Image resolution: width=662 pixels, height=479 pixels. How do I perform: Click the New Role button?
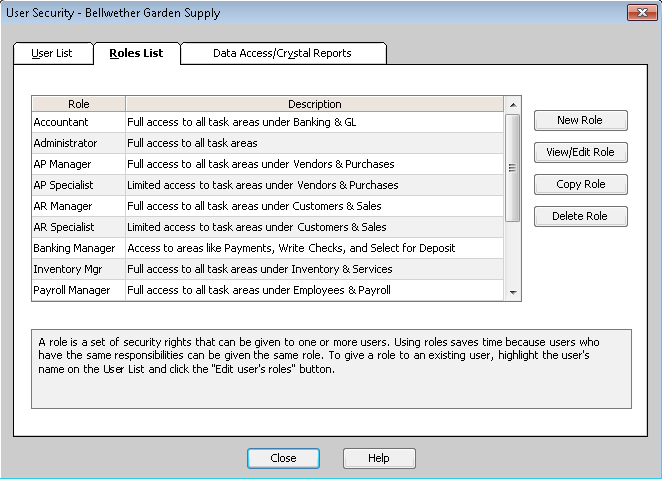(580, 120)
